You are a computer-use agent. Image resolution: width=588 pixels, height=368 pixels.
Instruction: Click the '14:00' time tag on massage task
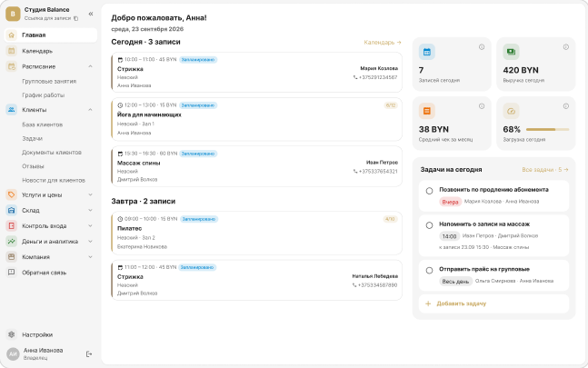(x=449, y=236)
